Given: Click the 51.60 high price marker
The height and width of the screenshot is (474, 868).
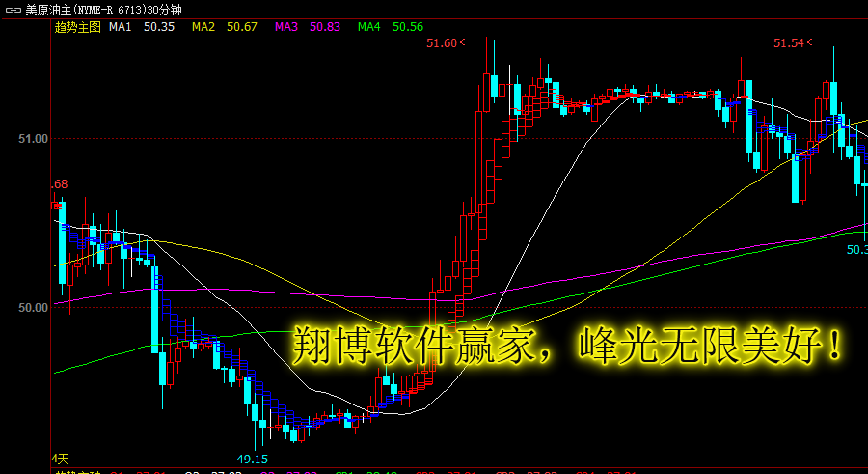Looking at the screenshot, I should click(x=442, y=43).
